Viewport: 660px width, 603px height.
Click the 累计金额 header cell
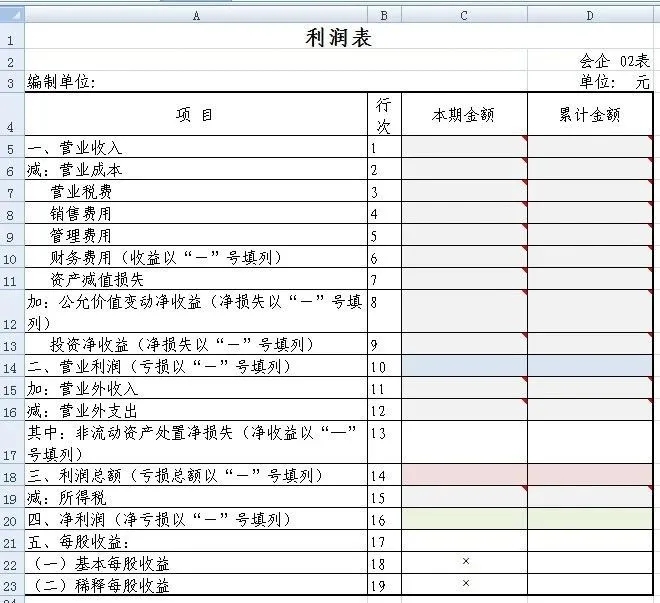pyautogui.click(x=590, y=114)
